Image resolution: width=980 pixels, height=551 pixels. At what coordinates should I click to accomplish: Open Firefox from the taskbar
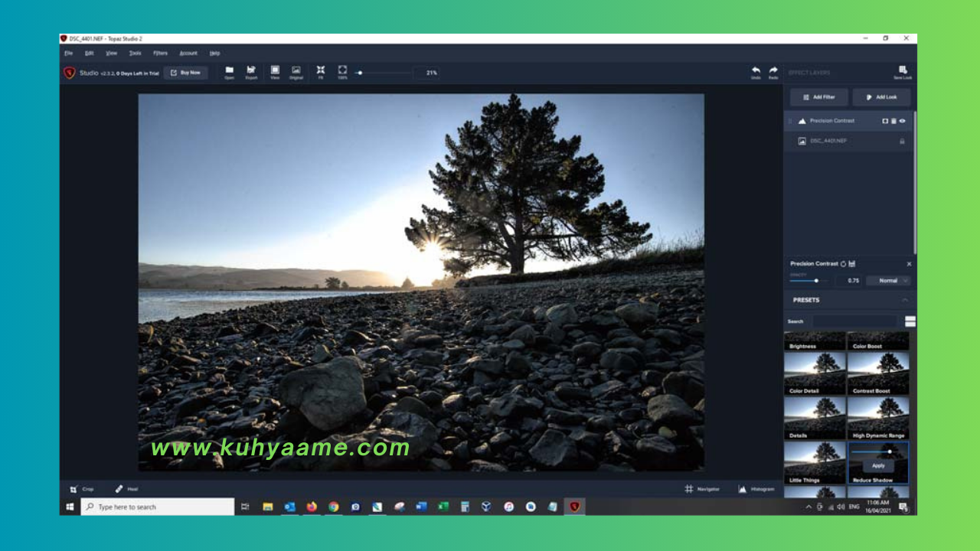click(x=312, y=507)
